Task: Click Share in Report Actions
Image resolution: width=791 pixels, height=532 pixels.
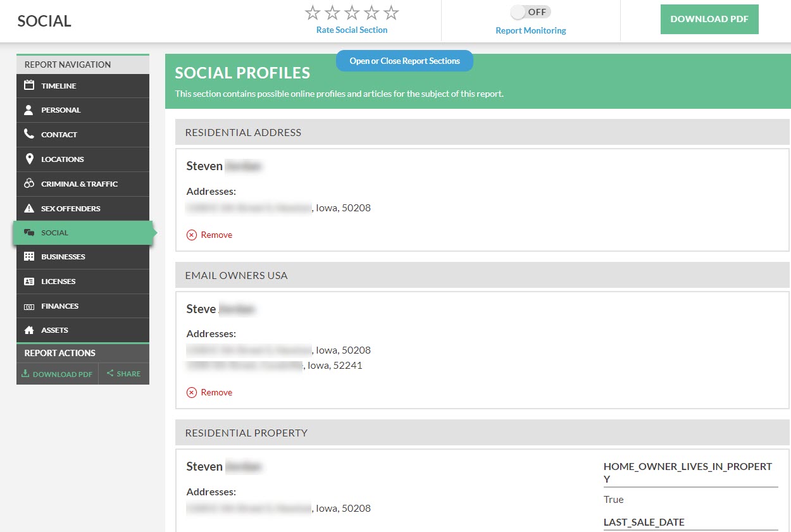Action: (124, 374)
